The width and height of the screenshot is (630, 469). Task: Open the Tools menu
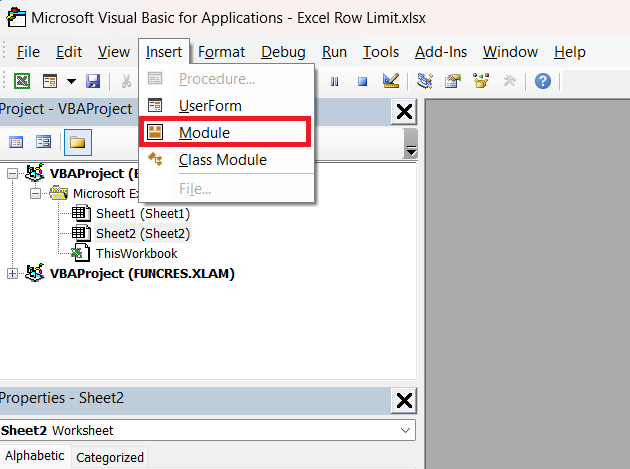(x=381, y=52)
